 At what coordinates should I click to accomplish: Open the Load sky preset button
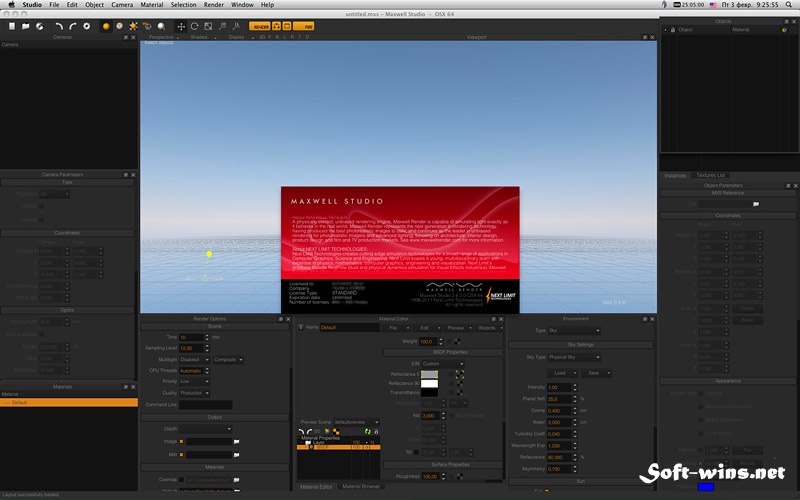coord(562,373)
